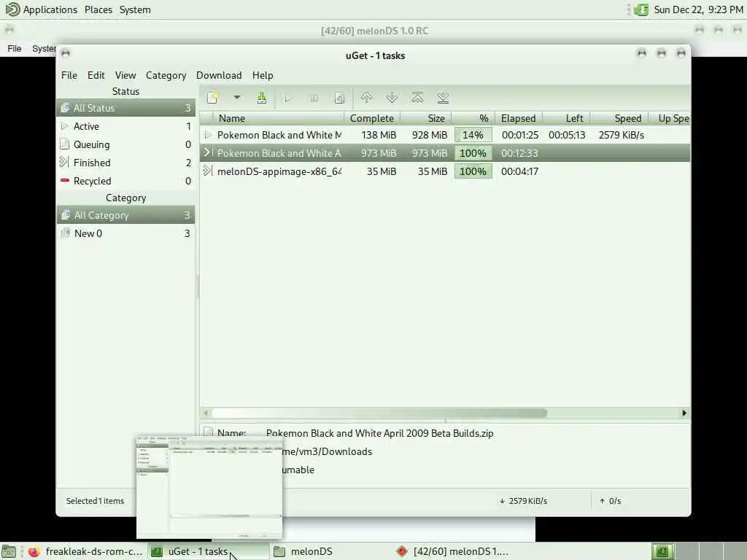Open the dropdown arrow beside New Download
This screenshot has height=560, width=747.
click(237, 98)
